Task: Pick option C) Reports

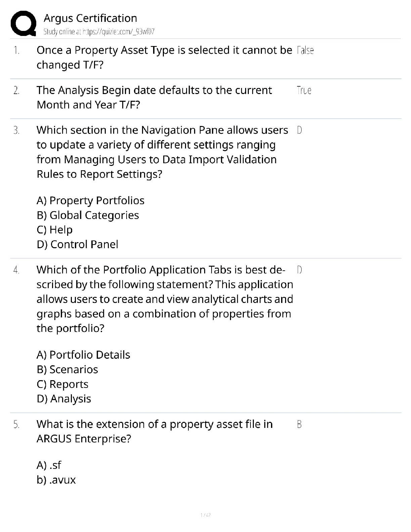Action: [62, 384]
